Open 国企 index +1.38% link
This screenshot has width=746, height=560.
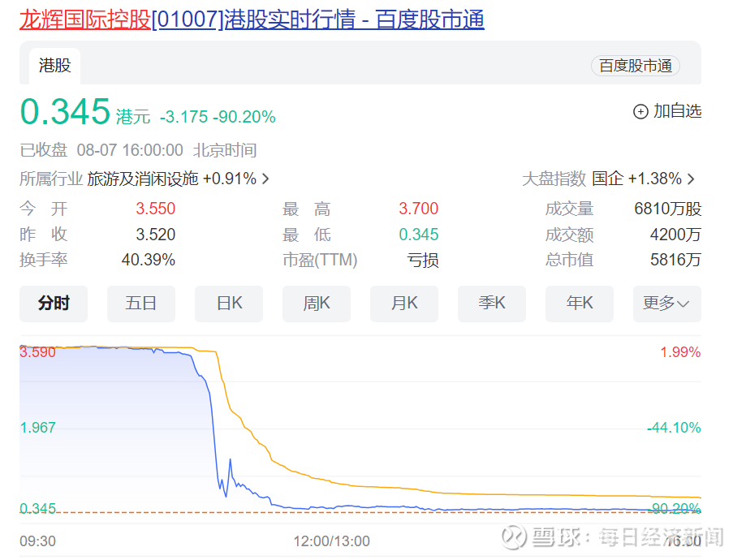[x=636, y=179]
